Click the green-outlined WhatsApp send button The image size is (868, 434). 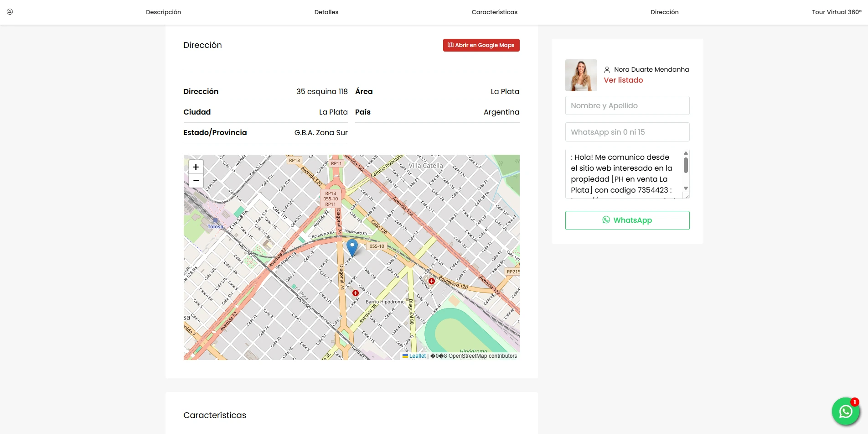(627, 220)
